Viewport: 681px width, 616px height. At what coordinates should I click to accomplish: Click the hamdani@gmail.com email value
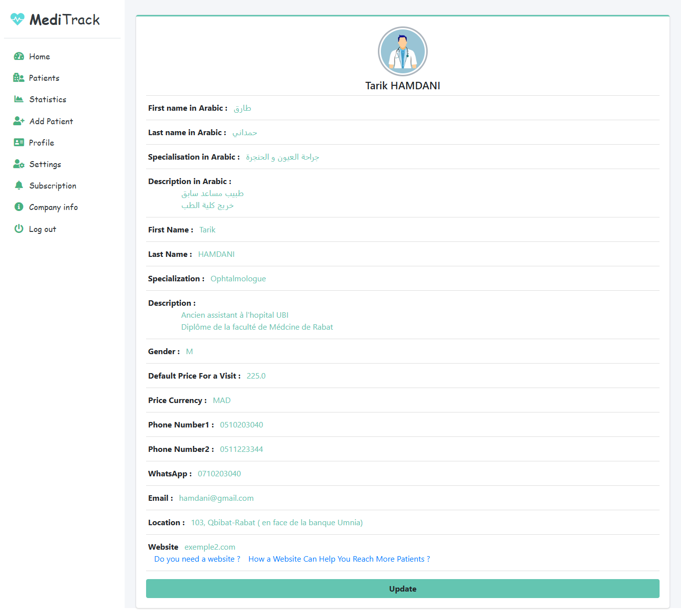pos(216,498)
